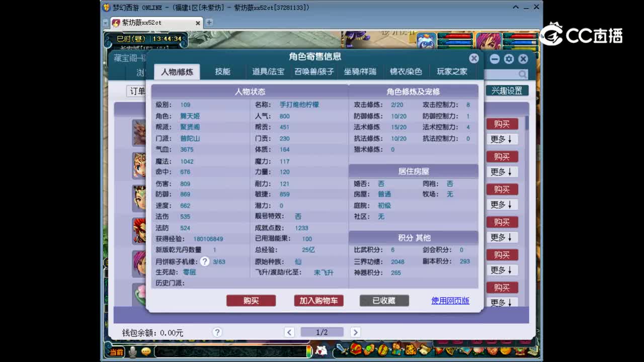The width and height of the screenshot is (644, 362).
Task: Switch to 人物/修炼 tab
Action: click(177, 72)
